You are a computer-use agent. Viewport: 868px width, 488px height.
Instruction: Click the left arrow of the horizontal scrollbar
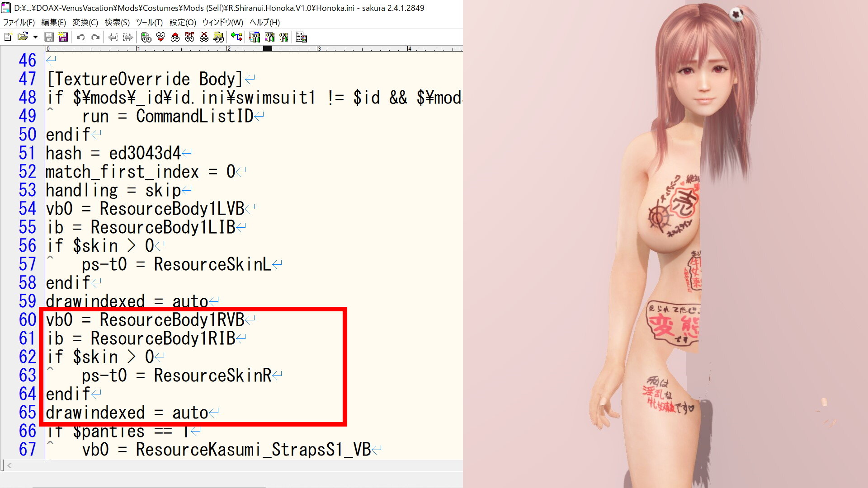9,465
